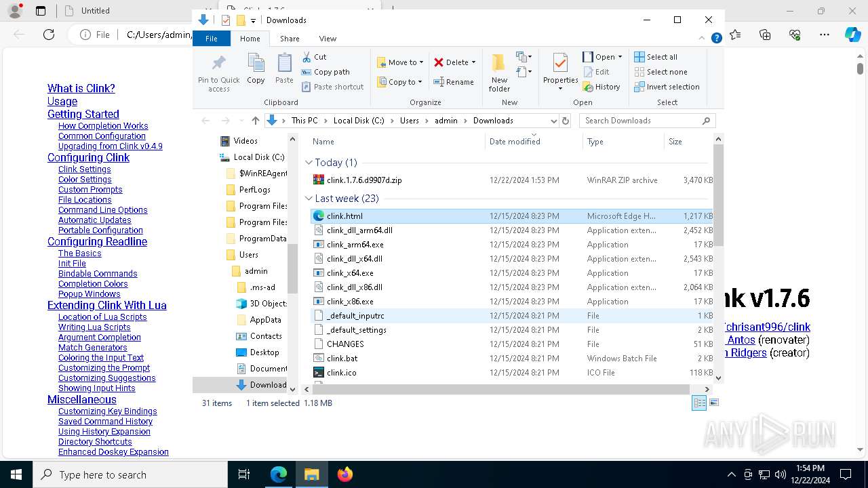Click Select none in ribbon
Screen dimensions: 868x488
point(660,72)
